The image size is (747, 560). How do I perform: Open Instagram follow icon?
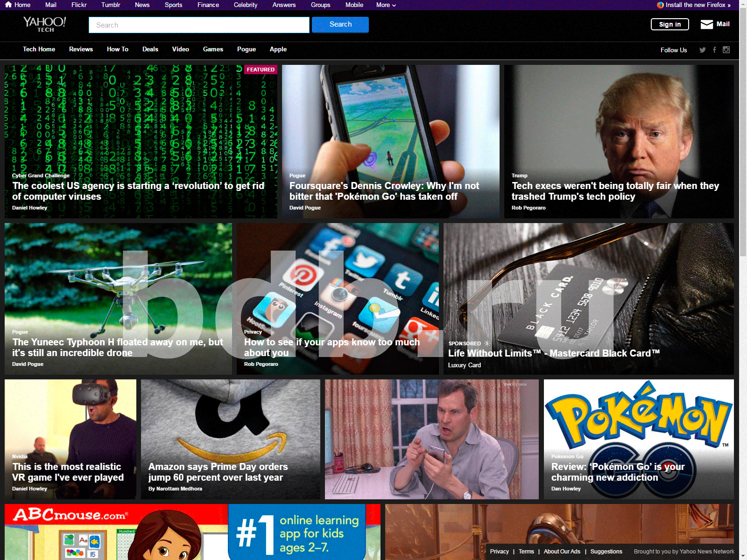[726, 50]
